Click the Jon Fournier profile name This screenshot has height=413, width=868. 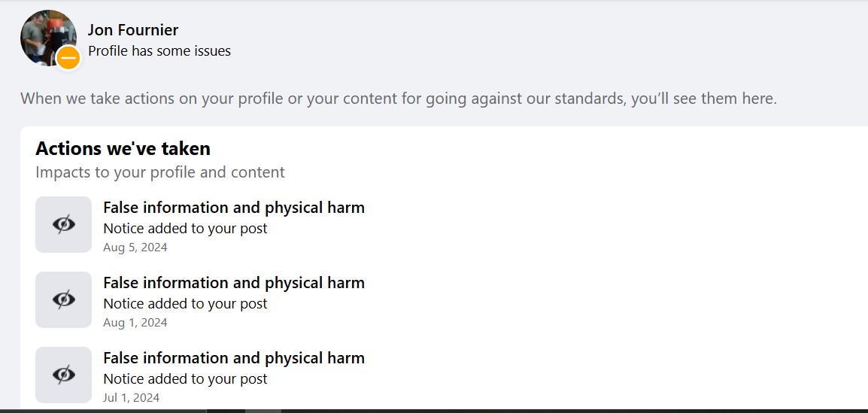(x=133, y=30)
